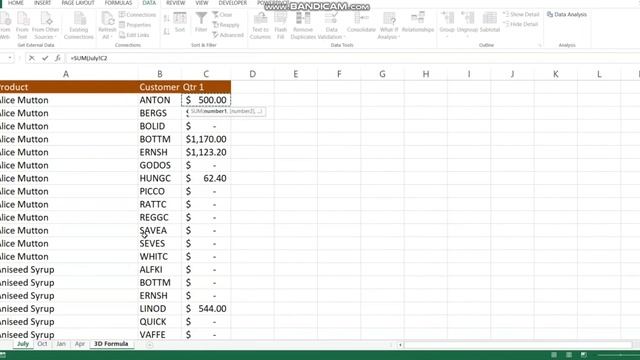Cancel the formula entry with X
640x360 pixels.
(31, 58)
